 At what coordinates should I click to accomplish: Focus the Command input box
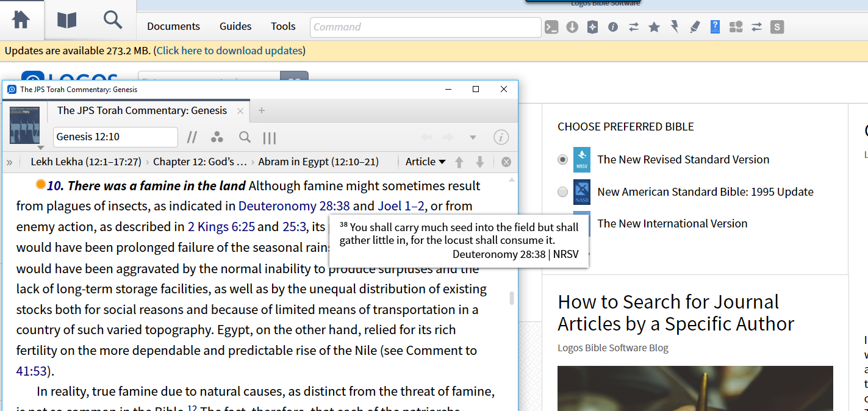pyautogui.click(x=426, y=27)
